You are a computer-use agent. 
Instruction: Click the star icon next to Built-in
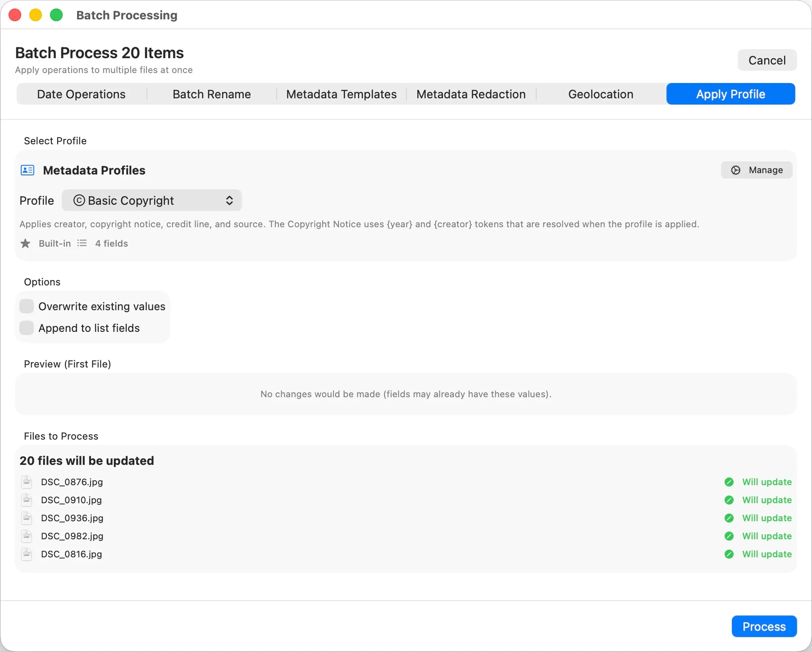25,243
